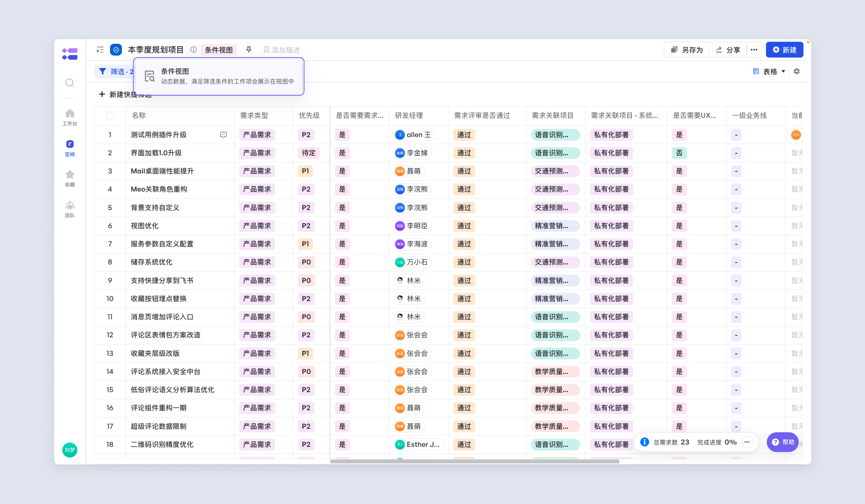Open the 团队 team section
Image resolution: width=865 pixels, height=504 pixels.
[x=70, y=209]
